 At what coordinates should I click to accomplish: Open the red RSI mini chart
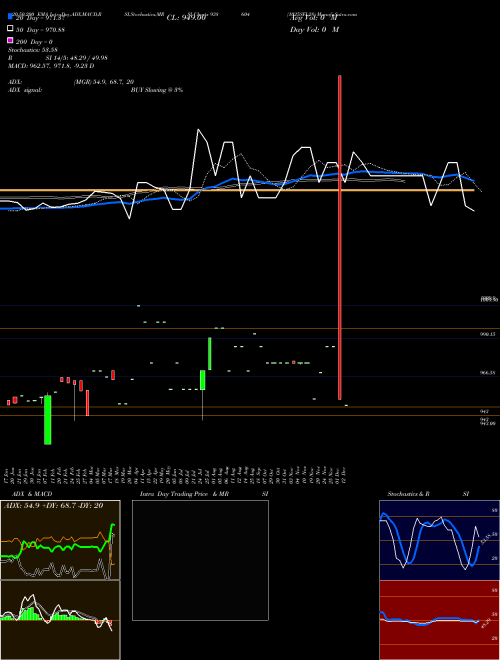(x=439, y=620)
